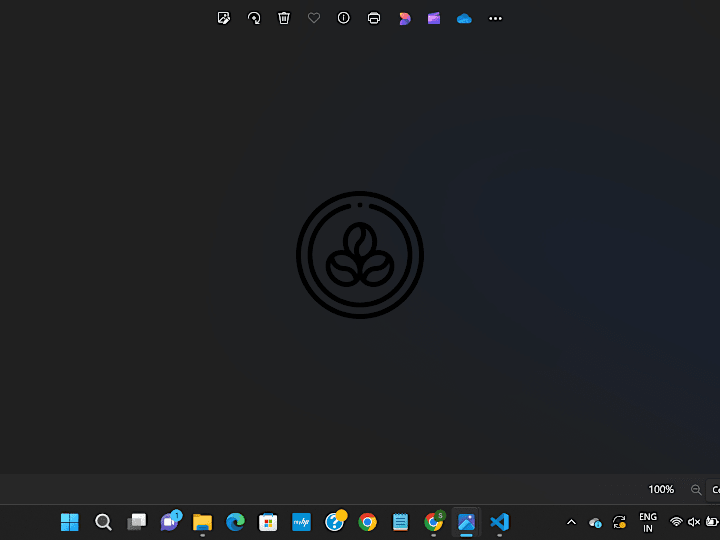Click the 100% zoom level indicator
The height and width of the screenshot is (540, 720).
(x=661, y=489)
